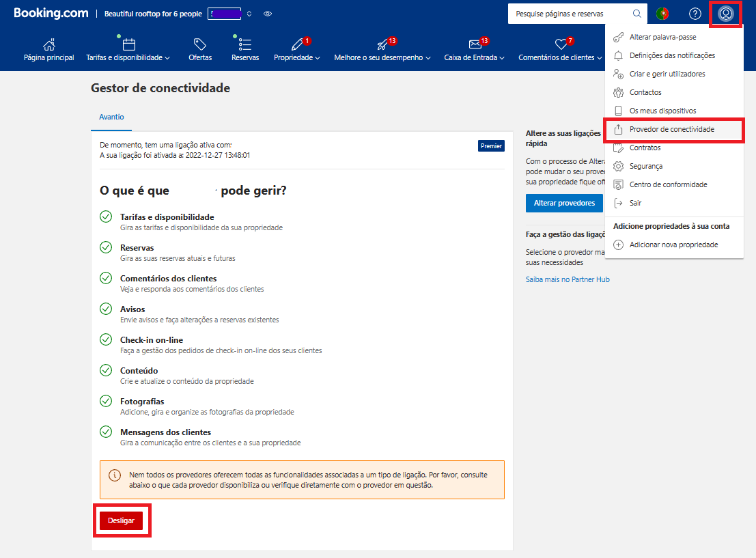Screen dimensions: 756x558
Task: Click the info icon in orange notice
Action: [x=115, y=475]
